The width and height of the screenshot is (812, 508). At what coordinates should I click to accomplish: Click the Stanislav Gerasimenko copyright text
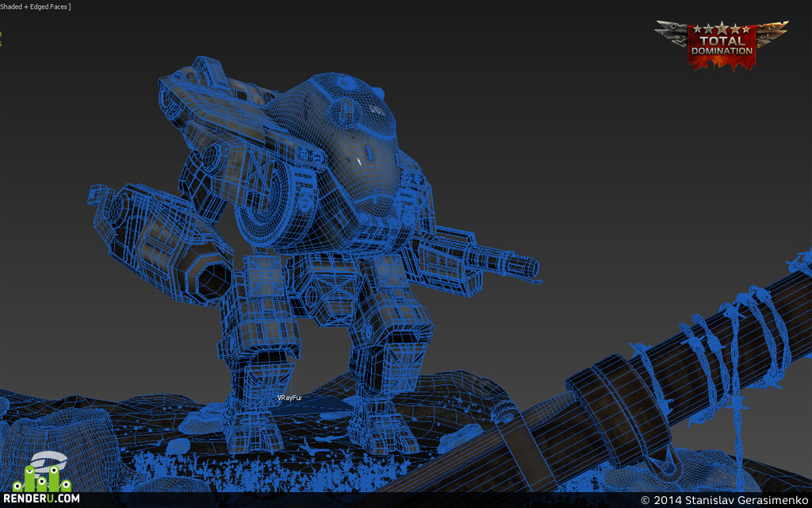coord(723,500)
